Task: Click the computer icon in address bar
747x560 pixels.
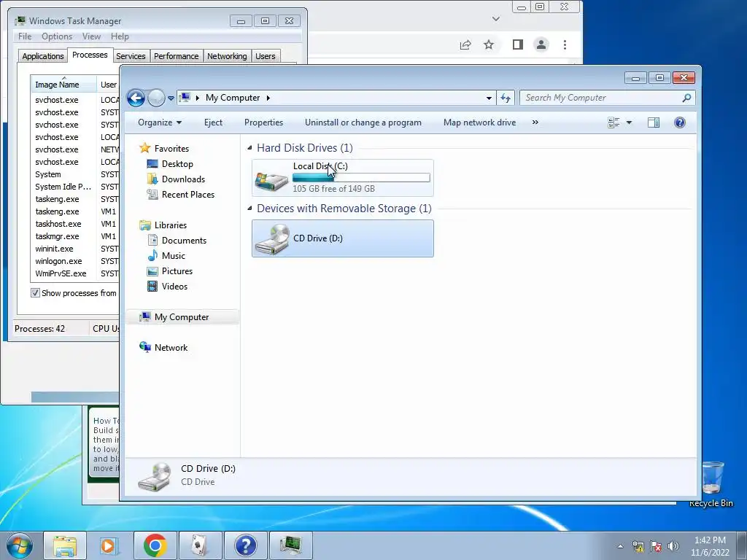Action: click(185, 98)
